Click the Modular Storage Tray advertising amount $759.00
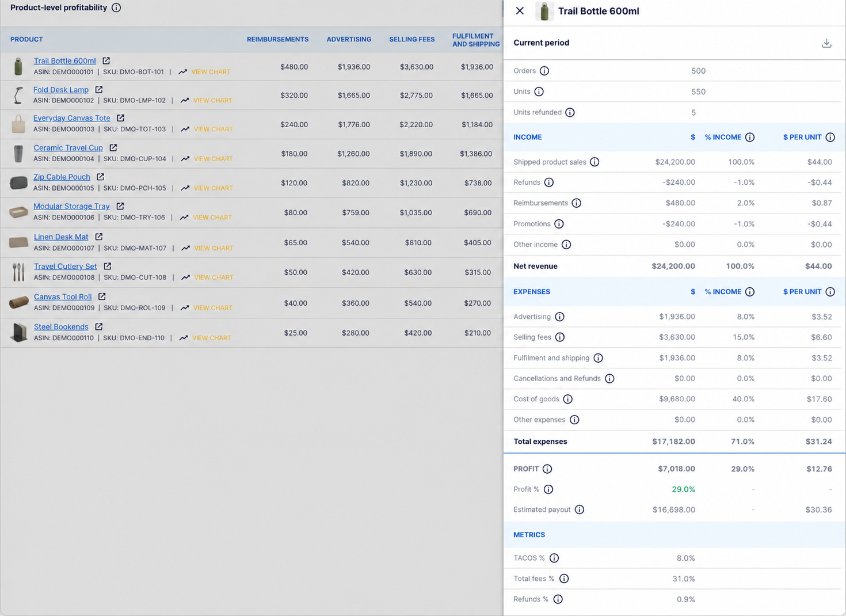 [x=356, y=212]
